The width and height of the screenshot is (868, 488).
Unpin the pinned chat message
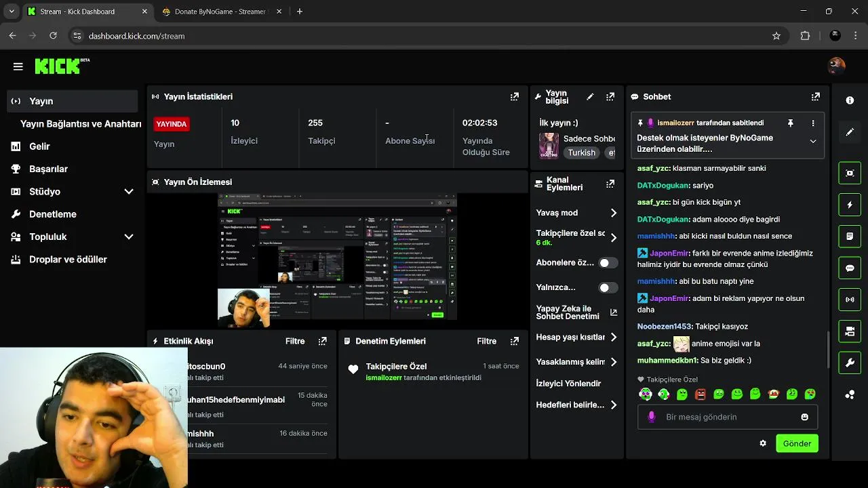(790, 123)
